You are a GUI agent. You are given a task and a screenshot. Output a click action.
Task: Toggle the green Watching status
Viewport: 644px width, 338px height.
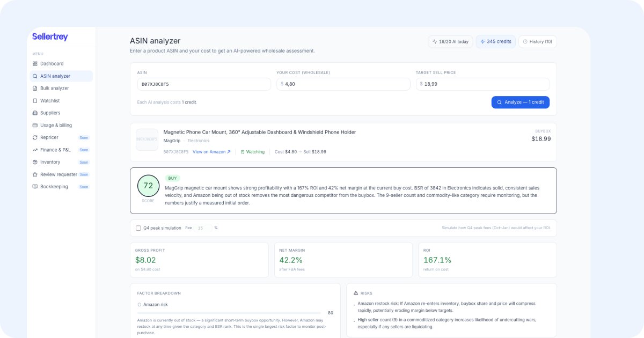[252, 152]
